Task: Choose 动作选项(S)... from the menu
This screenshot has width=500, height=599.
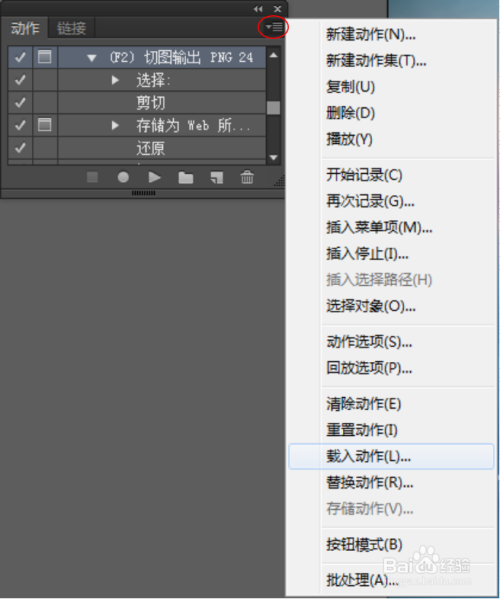Action: tap(392, 342)
